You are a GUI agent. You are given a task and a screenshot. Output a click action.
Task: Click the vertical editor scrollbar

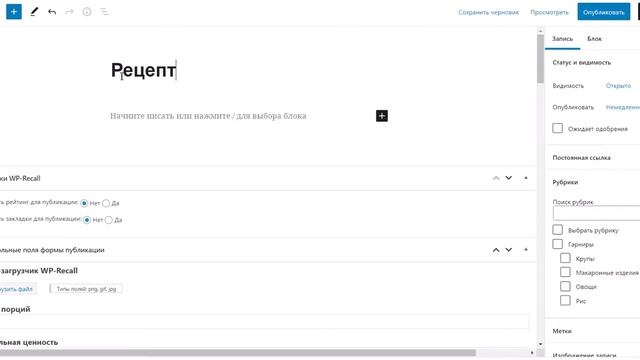coord(540,59)
